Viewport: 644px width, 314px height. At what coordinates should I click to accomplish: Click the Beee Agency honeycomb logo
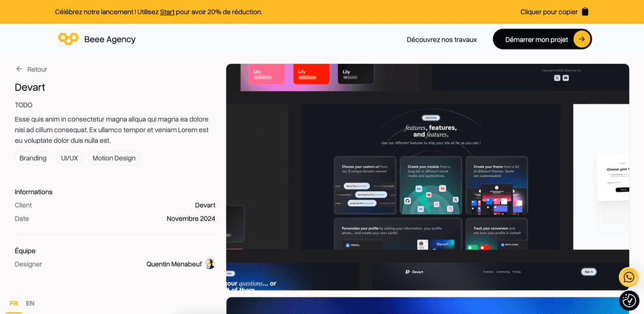tap(68, 39)
